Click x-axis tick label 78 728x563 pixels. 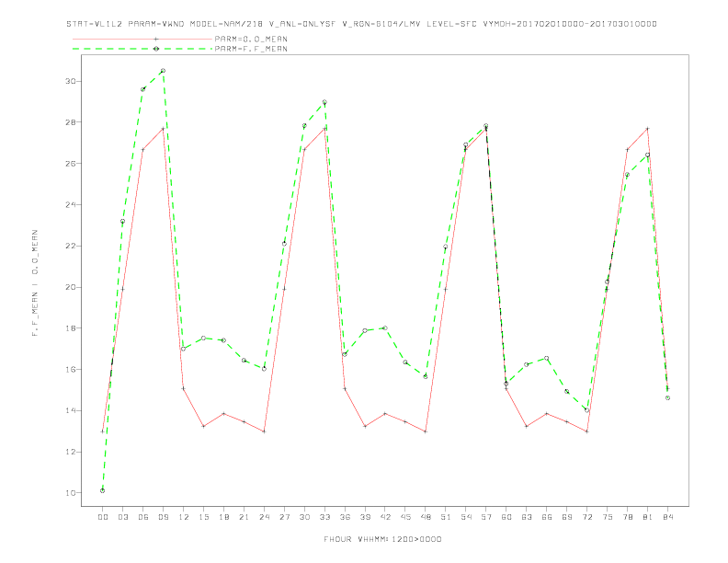(627, 517)
